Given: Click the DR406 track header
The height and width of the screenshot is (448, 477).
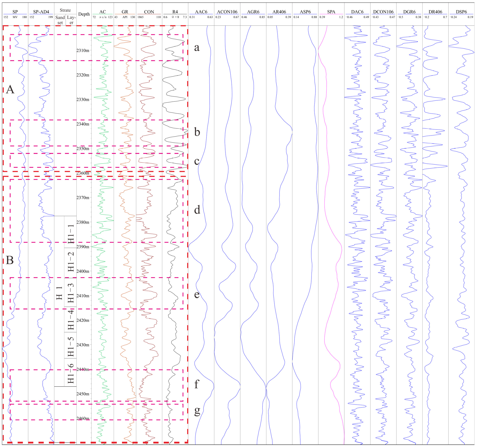Looking at the screenshot, I should pos(435,12).
